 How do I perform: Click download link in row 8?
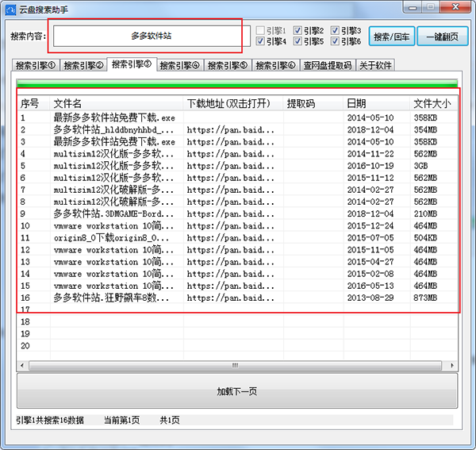tap(230, 202)
